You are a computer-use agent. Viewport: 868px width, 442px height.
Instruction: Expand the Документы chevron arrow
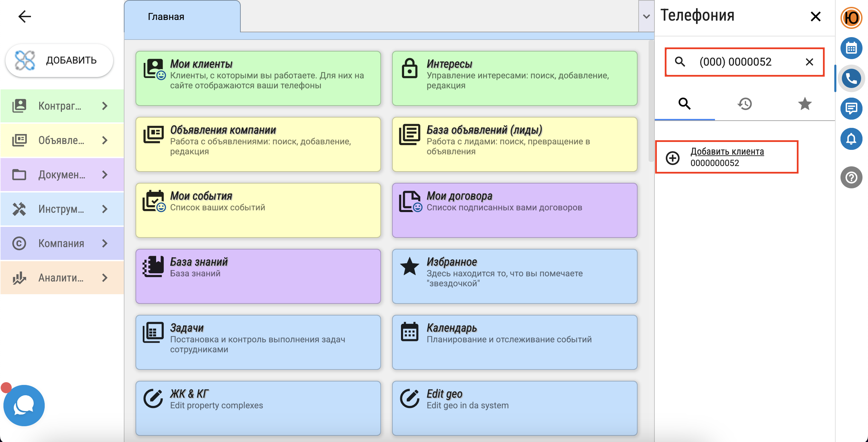[x=105, y=175]
